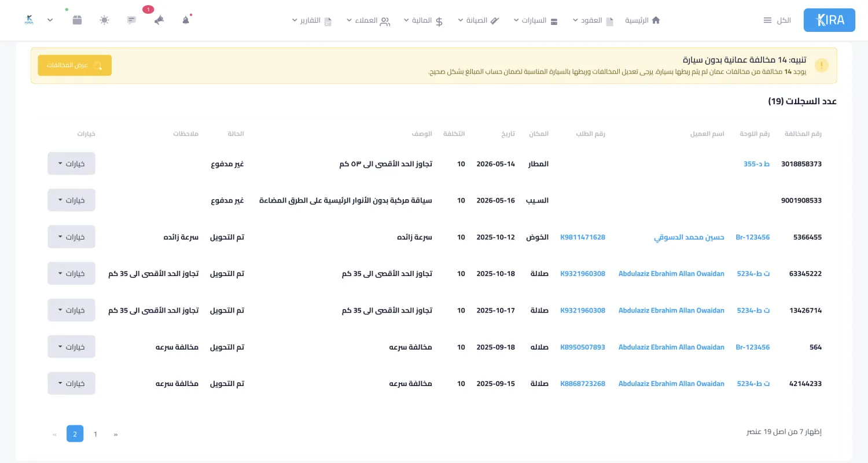Click location cell المطار
This screenshot has width=868, height=463.
click(538, 164)
